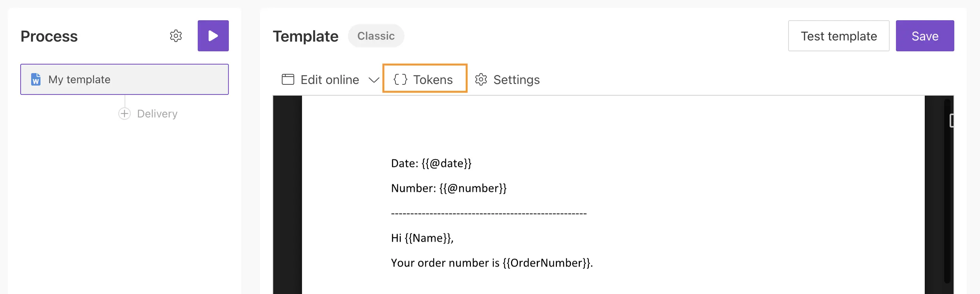The height and width of the screenshot is (294, 980).
Task: Click the curly braces Tokens icon
Action: pos(401,79)
